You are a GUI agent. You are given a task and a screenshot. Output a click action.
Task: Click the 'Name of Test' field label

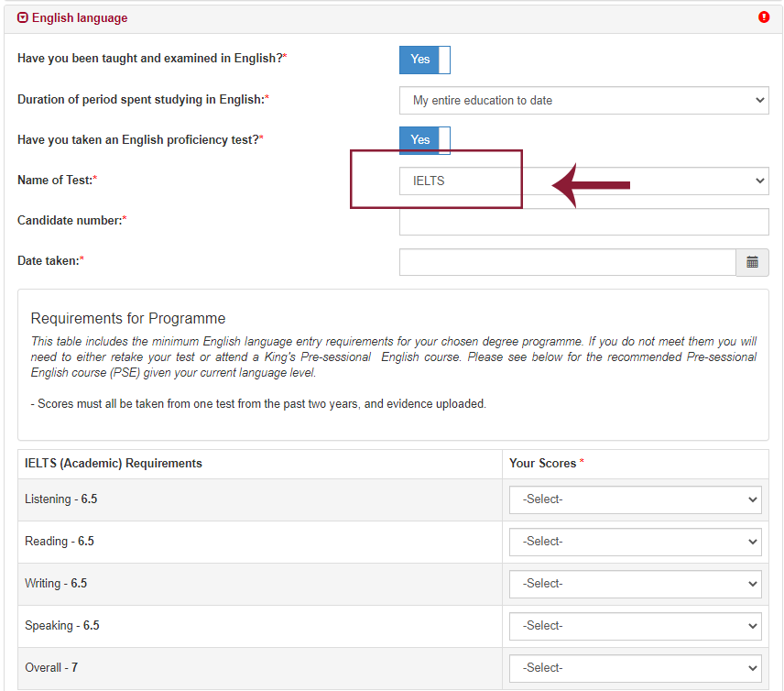[x=55, y=181]
